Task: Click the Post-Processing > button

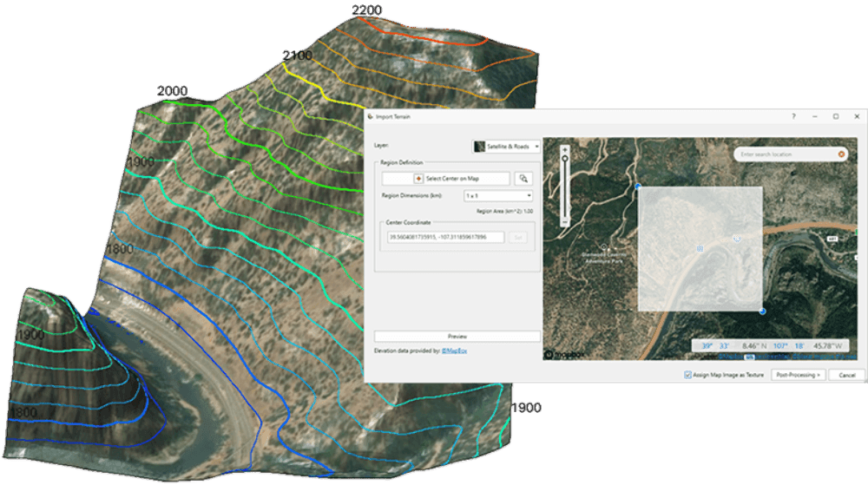Action: click(x=798, y=375)
